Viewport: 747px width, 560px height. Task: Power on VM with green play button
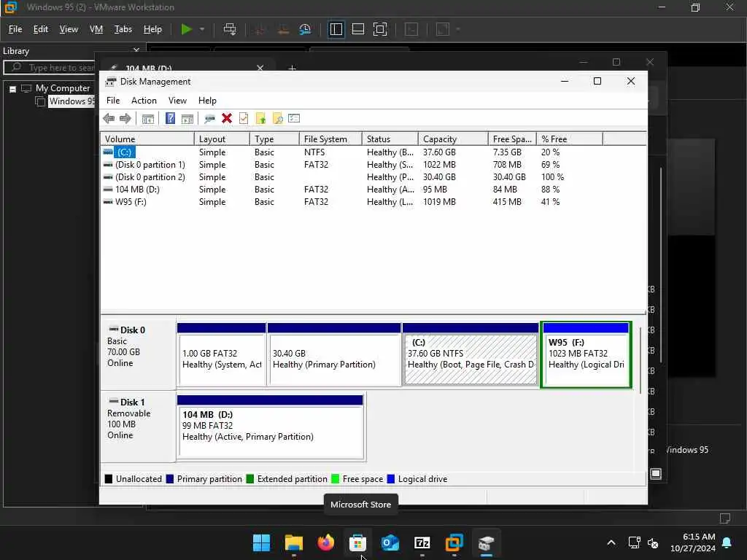click(186, 29)
